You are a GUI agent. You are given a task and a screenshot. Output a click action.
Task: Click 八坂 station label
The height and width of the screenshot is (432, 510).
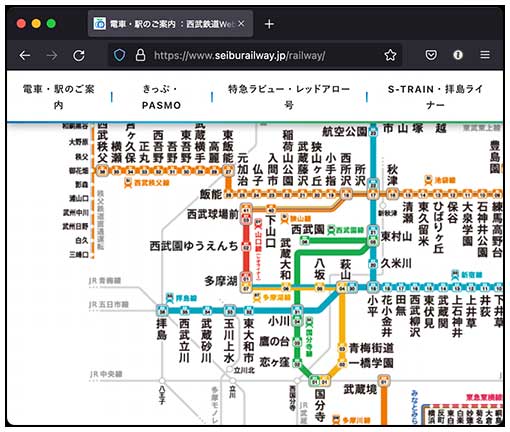coord(319,269)
